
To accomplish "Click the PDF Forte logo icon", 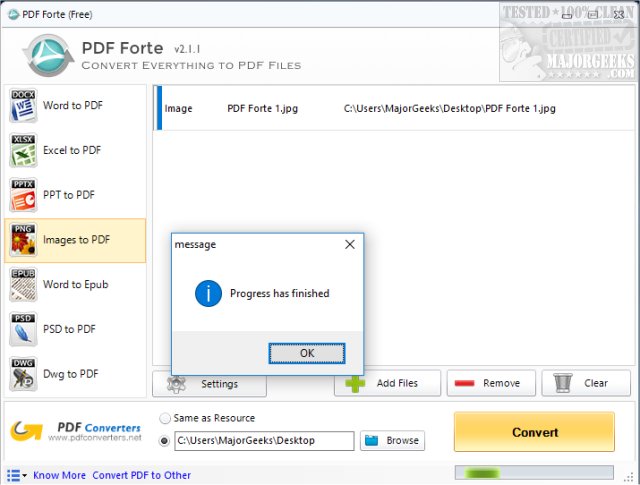I will [48, 55].
